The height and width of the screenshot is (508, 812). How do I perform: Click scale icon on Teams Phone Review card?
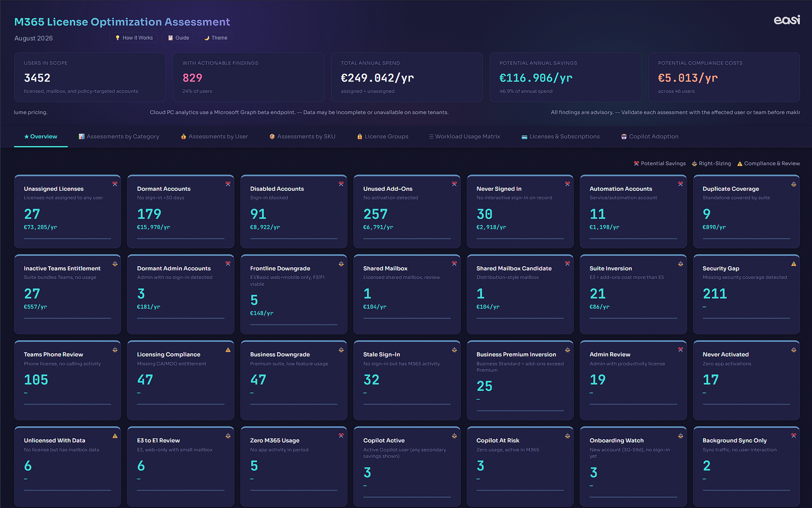[115, 349]
